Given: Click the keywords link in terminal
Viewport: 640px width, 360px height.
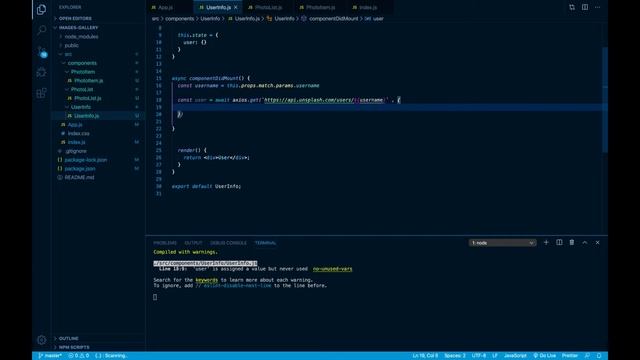Looking at the screenshot, I should pos(207,280).
